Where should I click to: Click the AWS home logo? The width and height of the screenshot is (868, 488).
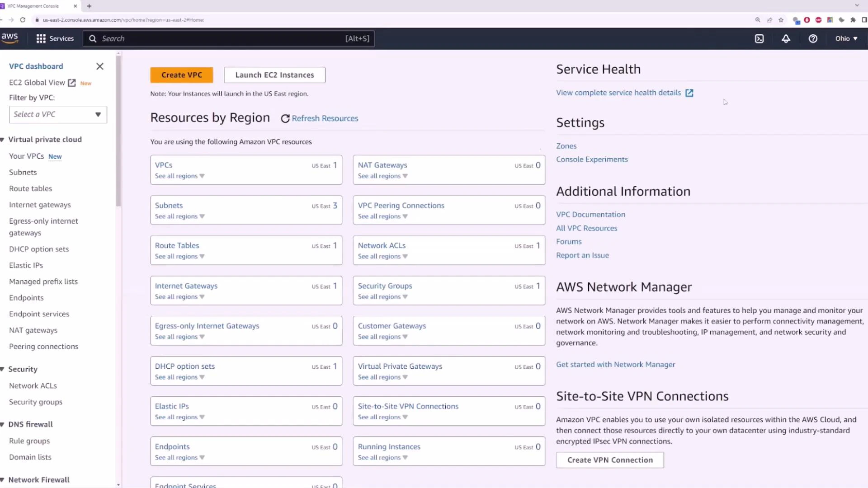coord(10,38)
